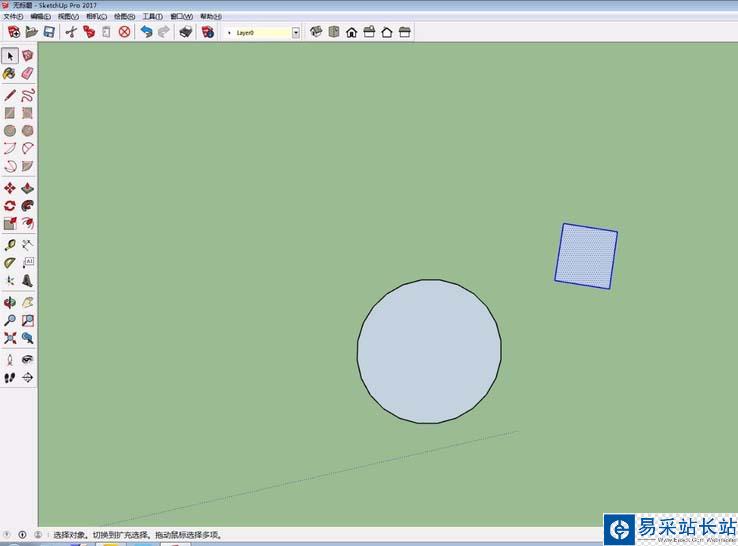The image size is (738, 546).
Task: Select the Protractor tool
Action: (10, 263)
